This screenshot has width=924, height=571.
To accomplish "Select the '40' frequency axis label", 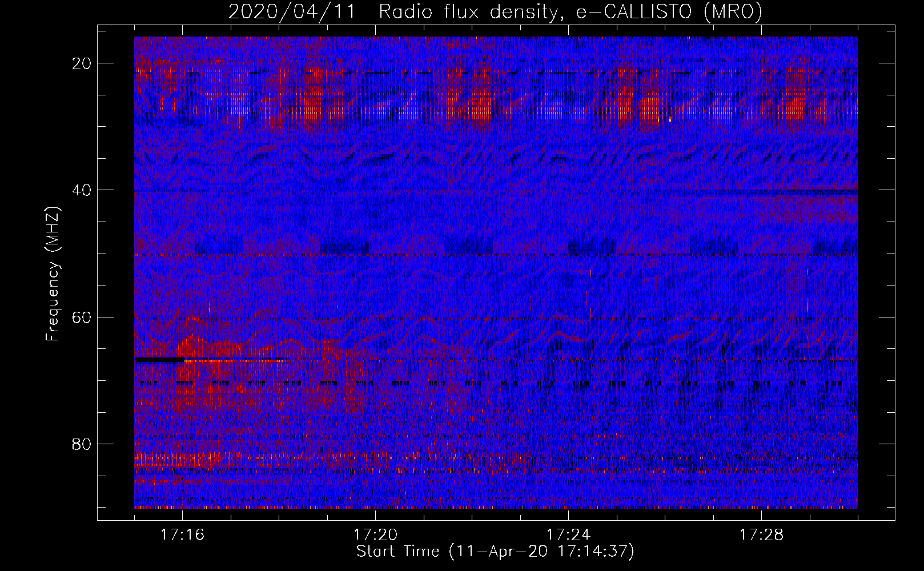I will point(82,190).
